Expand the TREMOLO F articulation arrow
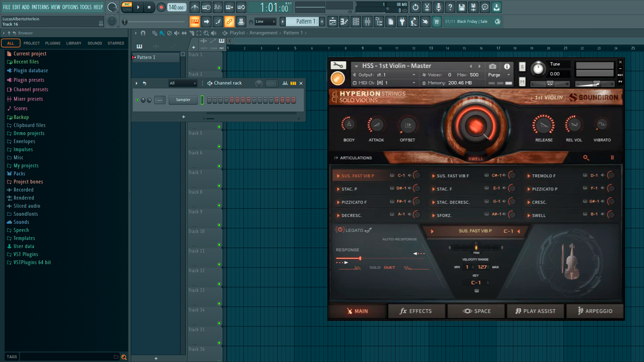644x362 pixels. tap(528, 176)
